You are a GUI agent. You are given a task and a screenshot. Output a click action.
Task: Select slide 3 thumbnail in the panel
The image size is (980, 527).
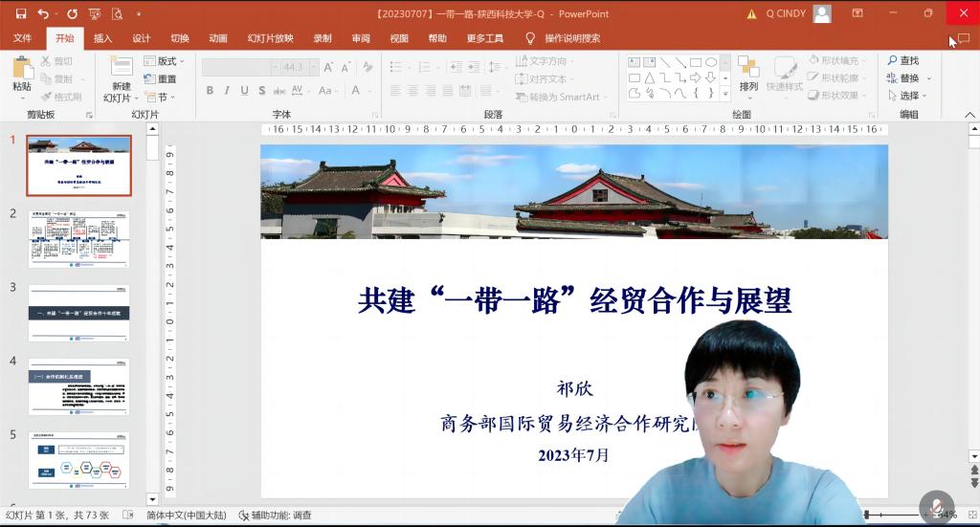click(78, 311)
